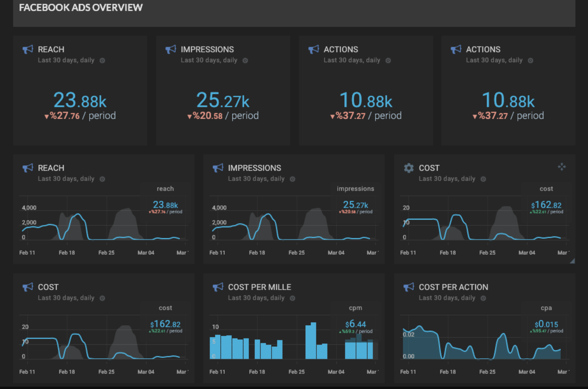588x389 pixels.
Task: Click the small 25.27k value in the IMPRESSIONS chart
Action: (356, 205)
